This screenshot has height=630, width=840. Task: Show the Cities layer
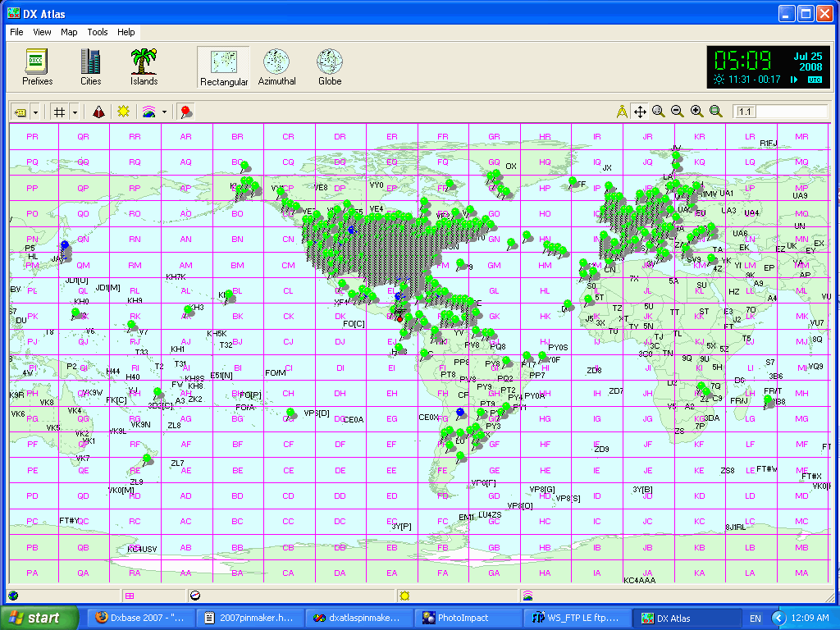90,66
